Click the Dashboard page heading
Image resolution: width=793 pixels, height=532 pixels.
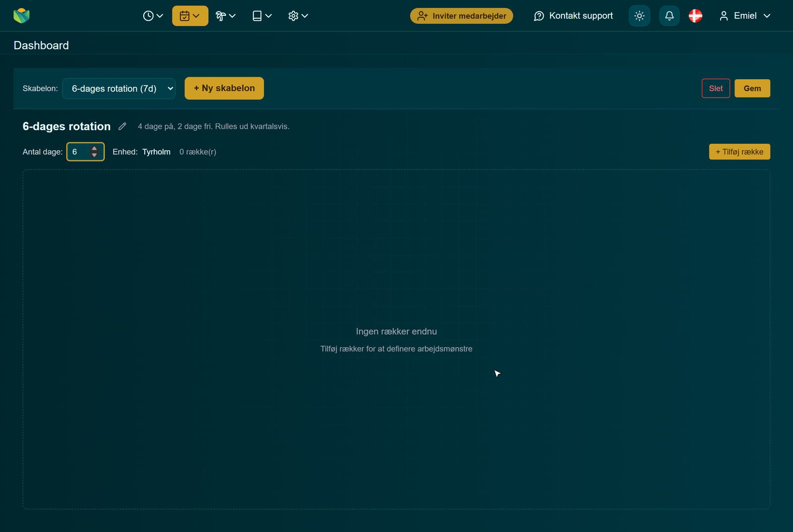(x=41, y=46)
